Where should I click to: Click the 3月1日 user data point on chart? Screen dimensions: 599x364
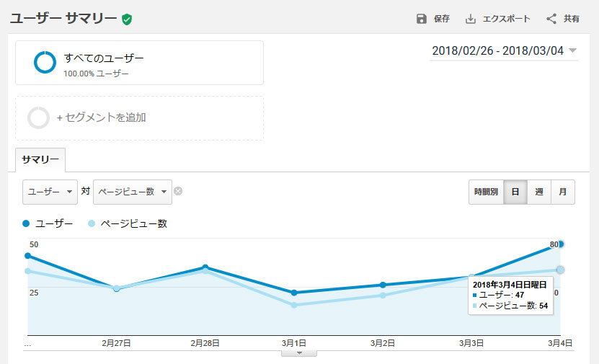[x=294, y=293]
